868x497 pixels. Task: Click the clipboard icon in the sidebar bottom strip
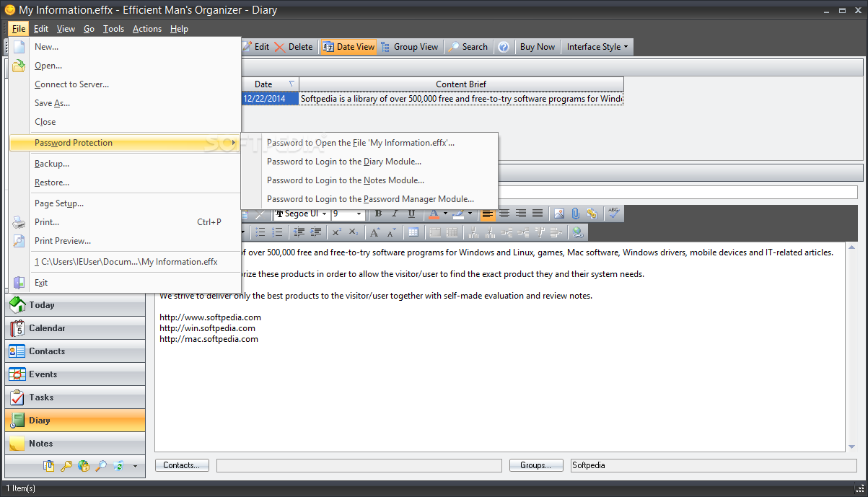(x=49, y=466)
